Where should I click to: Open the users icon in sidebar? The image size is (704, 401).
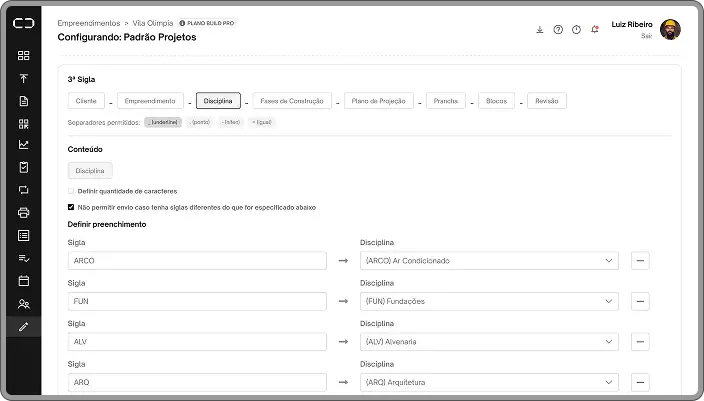tap(24, 304)
